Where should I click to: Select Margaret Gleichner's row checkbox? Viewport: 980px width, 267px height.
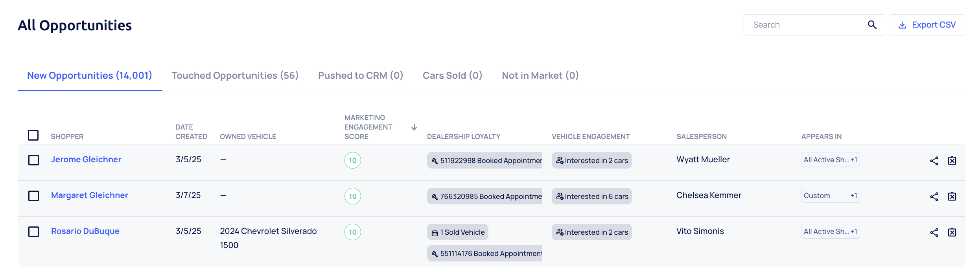coord(34,196)
